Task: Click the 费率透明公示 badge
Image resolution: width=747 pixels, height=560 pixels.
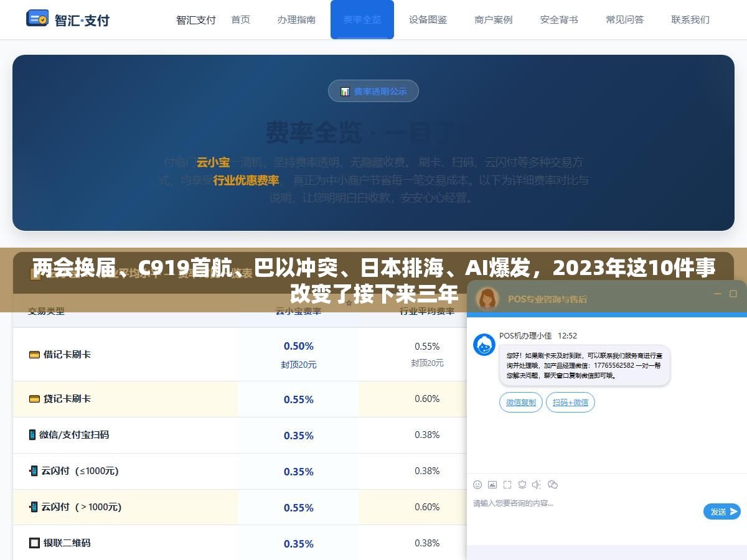Action: [374, 91]
